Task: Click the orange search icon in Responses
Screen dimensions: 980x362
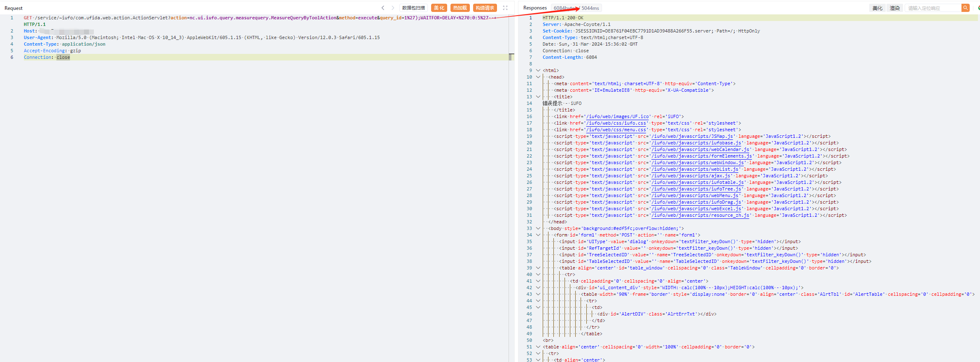Action: coord(965,8)
